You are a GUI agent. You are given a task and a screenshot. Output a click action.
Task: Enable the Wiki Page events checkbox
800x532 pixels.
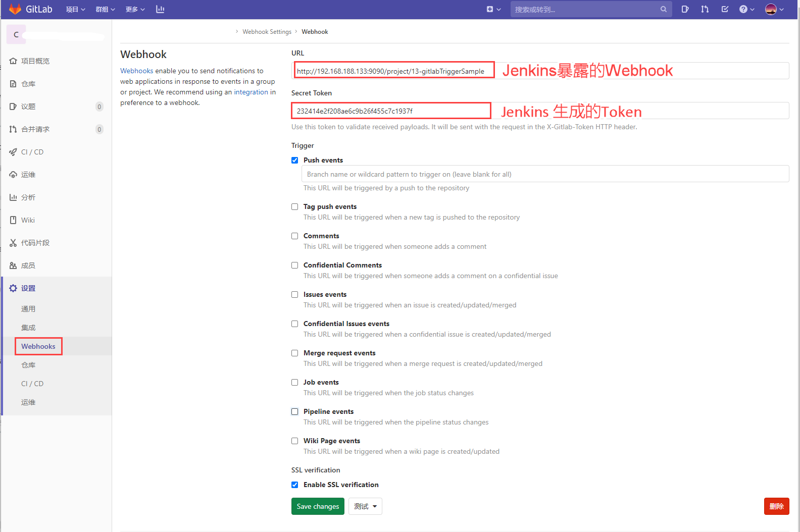click(x=295, y=441)
